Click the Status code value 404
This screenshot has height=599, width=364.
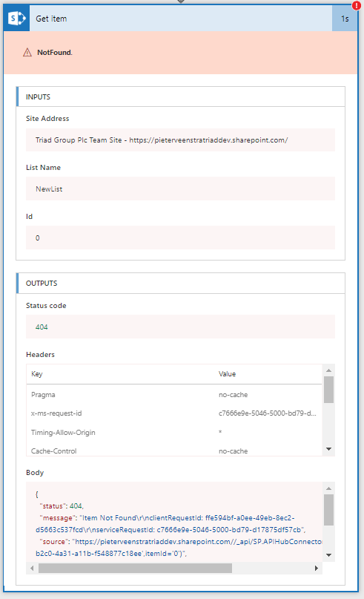pyautogui.click(x=180, y=327)
